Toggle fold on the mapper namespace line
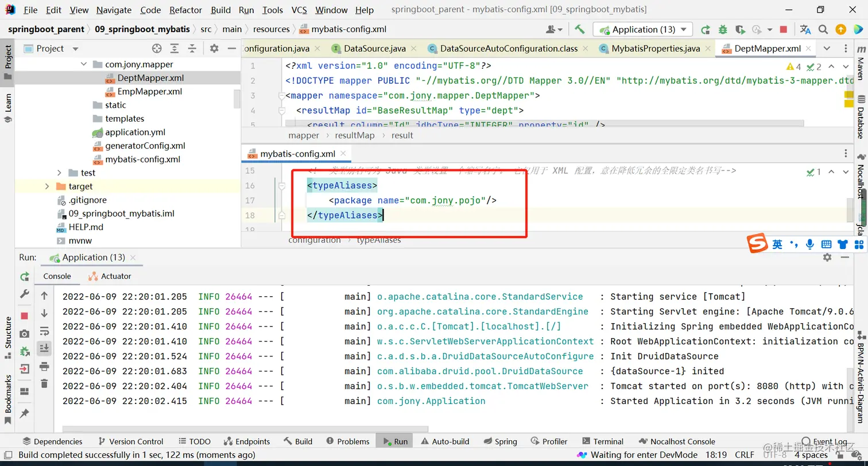The height and width of the screenshot is (466, 868). click(x=282, y=96)
